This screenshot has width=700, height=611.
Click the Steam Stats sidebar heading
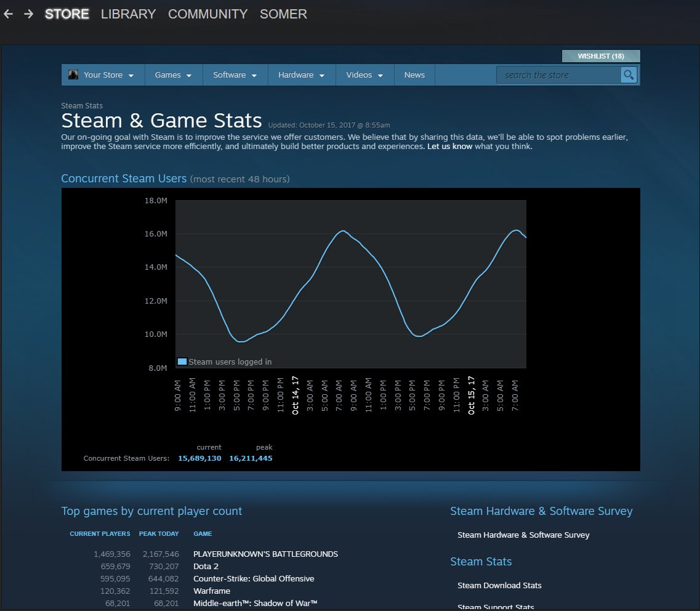(x=481, y=562)
